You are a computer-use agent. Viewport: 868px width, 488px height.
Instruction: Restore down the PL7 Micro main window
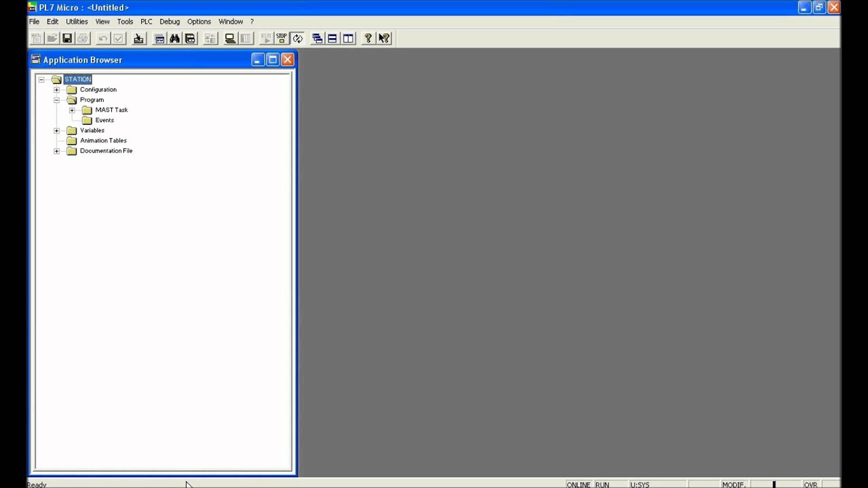(x=819, y=7)
